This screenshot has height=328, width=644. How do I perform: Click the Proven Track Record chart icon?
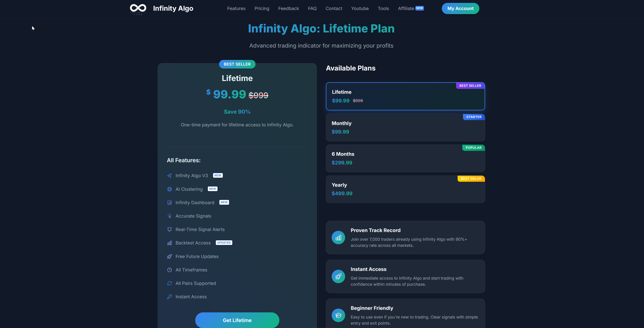[338, 237]
